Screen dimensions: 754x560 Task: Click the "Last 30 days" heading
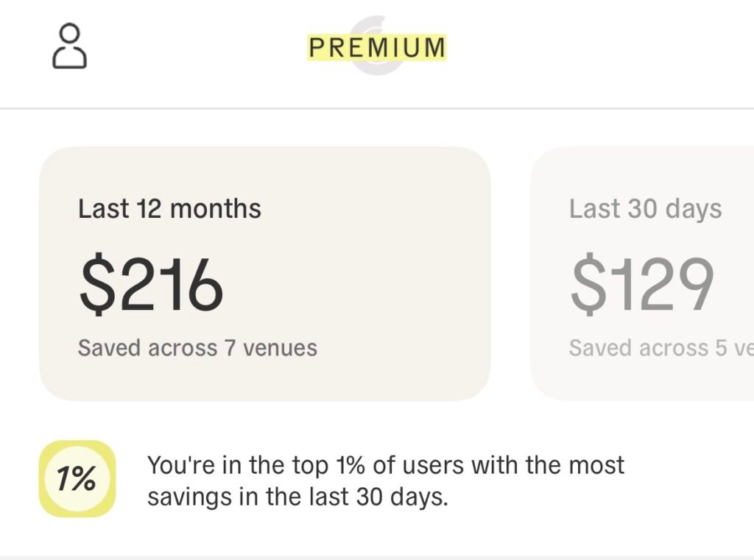tap(645, 209)
